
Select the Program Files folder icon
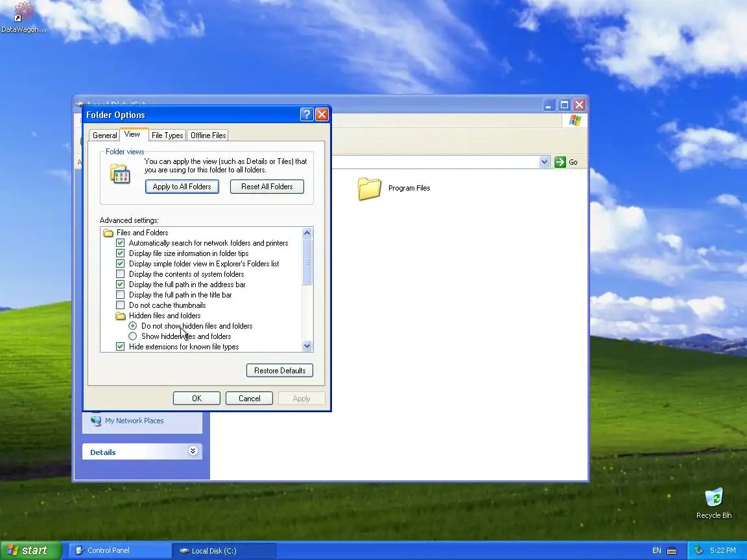click(x=370, y=189)
